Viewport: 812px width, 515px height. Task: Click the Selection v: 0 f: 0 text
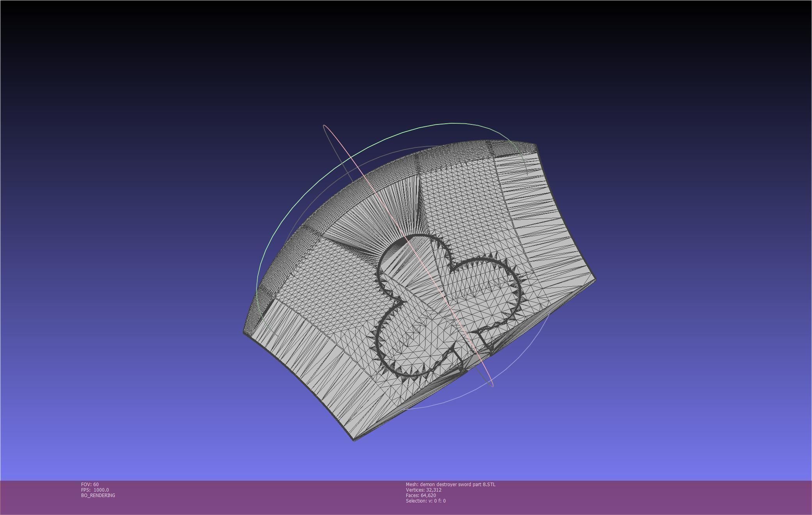(x=426, y=501)
